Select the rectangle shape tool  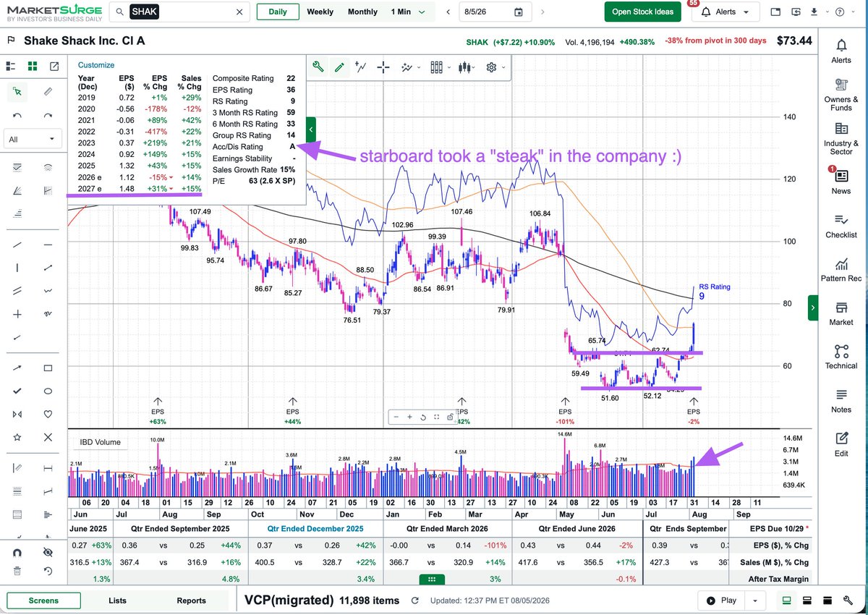[48, 368]
